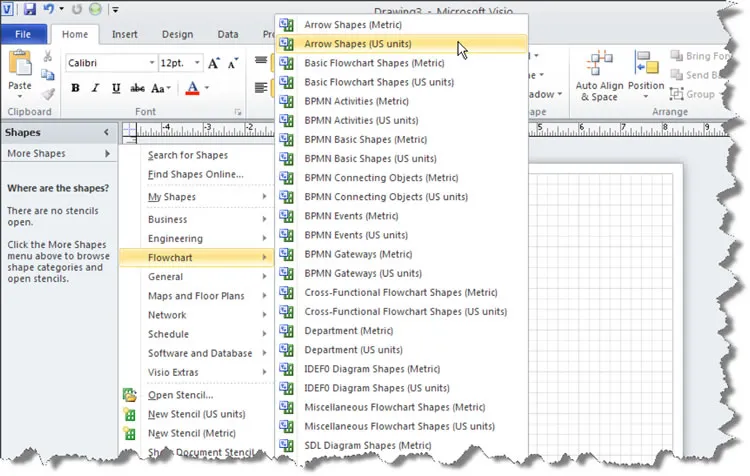Image resolution: width=750 pixels, height=476 pixels.
Task: Click the Group button in Arrange
Action: pyautogui.click(x=693, y=94)
